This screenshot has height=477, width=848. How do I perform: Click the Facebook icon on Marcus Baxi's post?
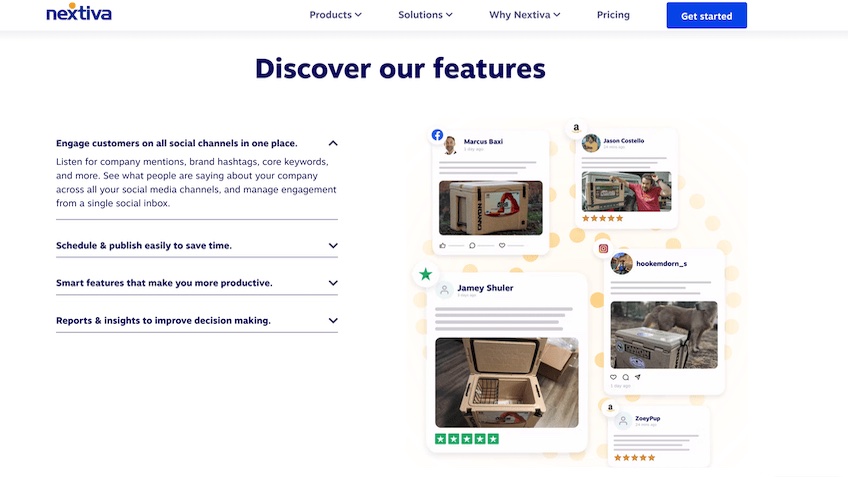tap(438, 135)
